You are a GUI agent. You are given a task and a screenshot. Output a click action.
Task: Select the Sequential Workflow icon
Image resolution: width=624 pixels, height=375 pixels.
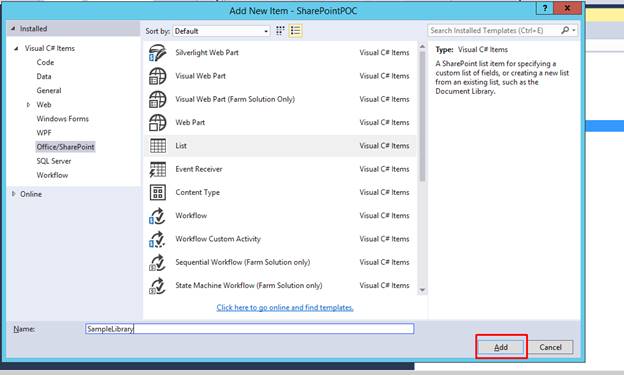158,262
